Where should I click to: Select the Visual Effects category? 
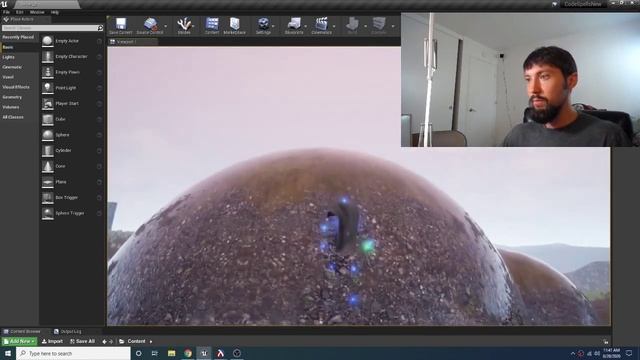(16, 87)
